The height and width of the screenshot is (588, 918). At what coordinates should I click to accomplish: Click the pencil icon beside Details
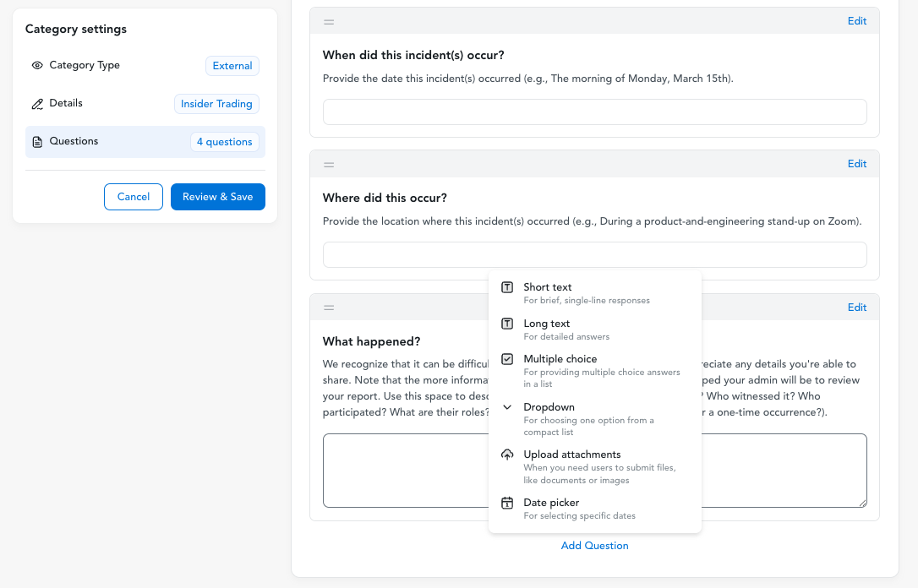(x=36, y=103)
